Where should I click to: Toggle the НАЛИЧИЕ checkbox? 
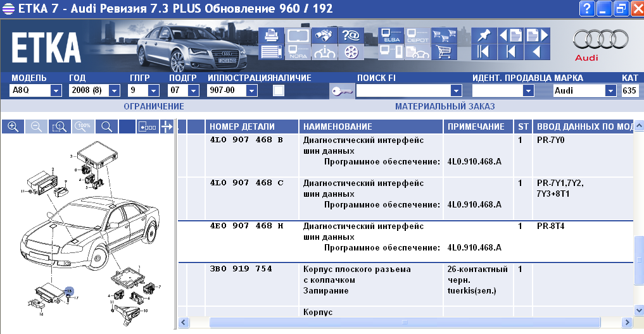278,90
